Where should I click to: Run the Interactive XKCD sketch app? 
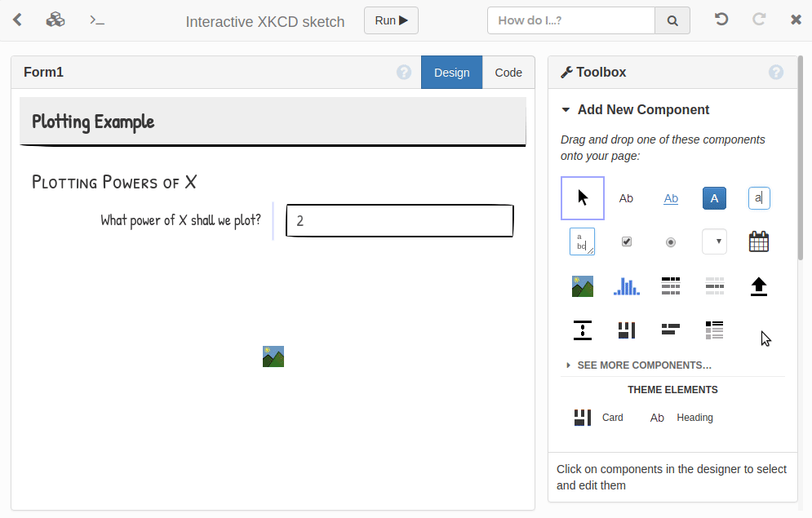(390, 20)
